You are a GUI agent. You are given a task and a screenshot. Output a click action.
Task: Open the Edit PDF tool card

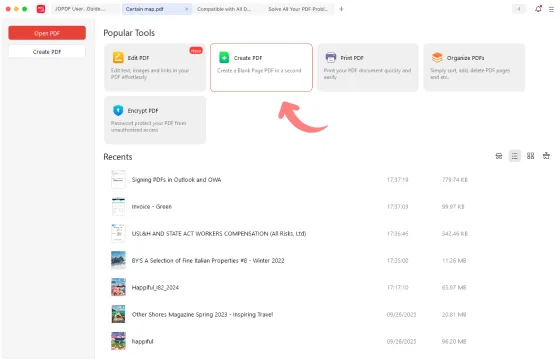click(155, 68)
